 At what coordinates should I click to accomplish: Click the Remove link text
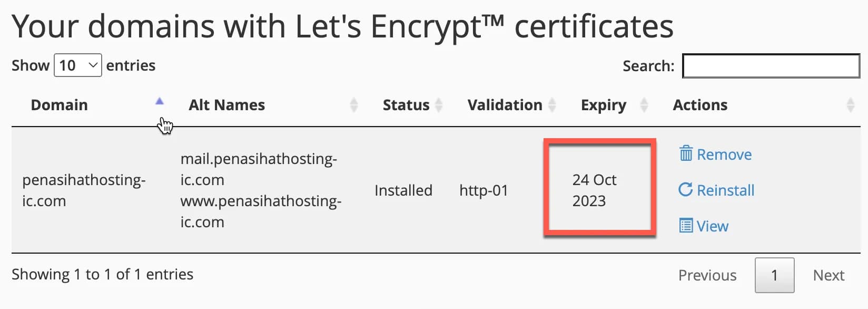coord(724,154)
